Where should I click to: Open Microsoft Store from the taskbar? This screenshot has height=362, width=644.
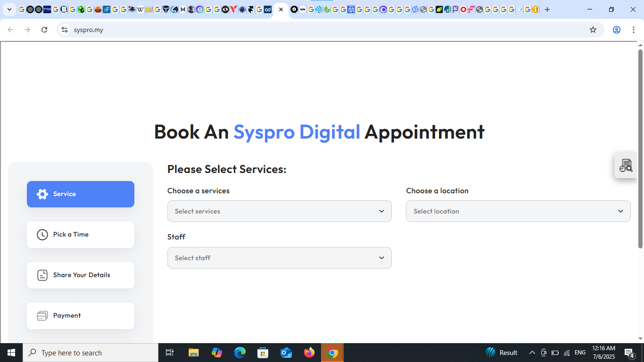pos(263,353)
